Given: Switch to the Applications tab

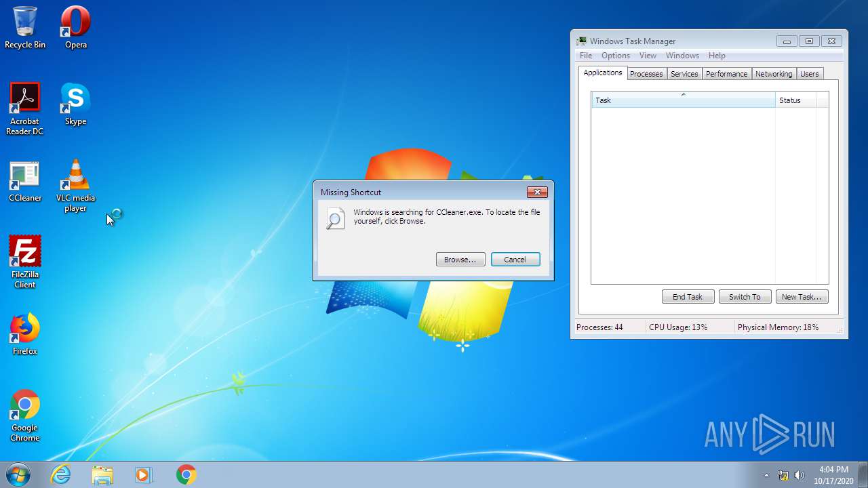Looking at the screenshot, I should [x=602, y=73].
